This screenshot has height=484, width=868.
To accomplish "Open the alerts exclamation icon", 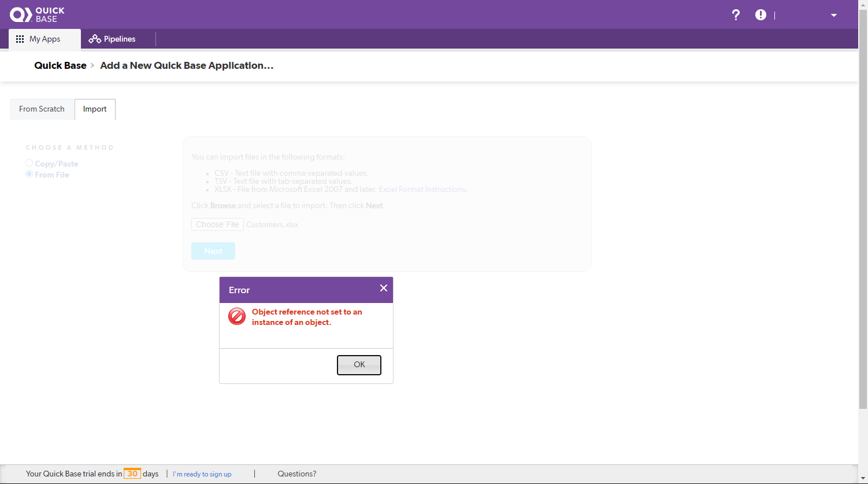I will (x=761, y=15).
